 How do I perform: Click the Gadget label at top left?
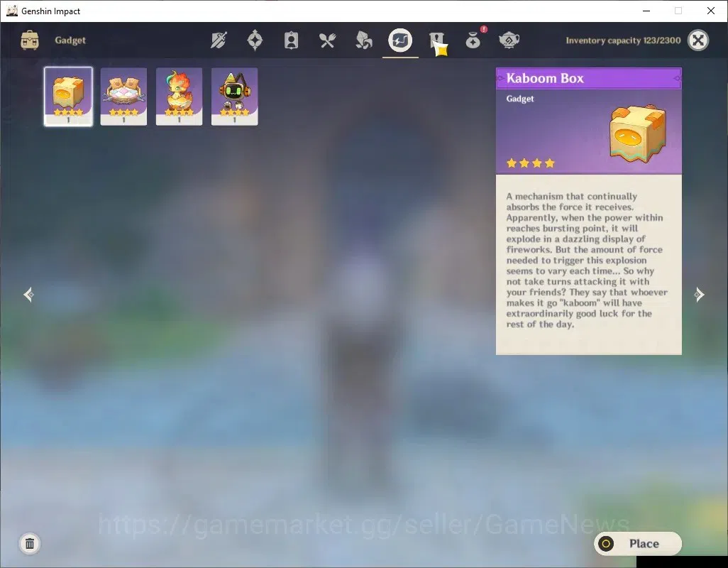coord(70,40)
